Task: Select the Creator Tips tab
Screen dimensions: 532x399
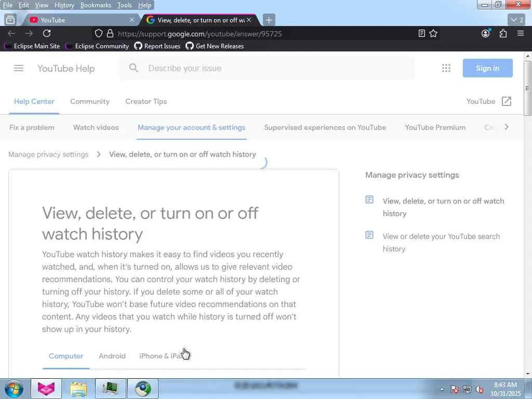Action: [146, 101]
